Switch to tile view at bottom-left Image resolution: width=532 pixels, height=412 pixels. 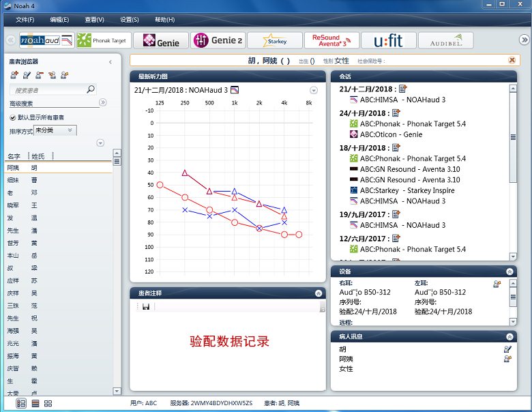pos(48,403)
